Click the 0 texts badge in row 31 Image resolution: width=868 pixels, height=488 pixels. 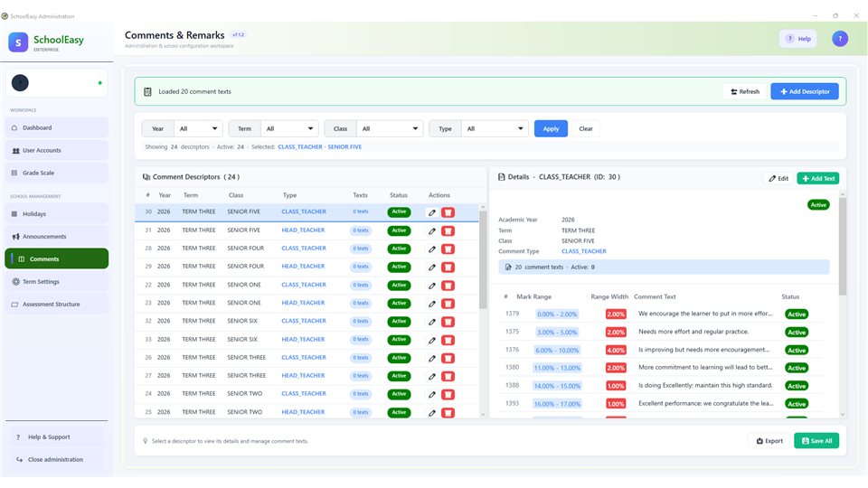pyautogui.click(x=361, y=230)
